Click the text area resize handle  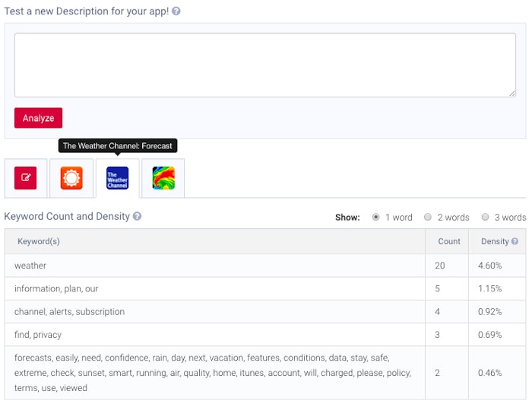click(512, 94)
